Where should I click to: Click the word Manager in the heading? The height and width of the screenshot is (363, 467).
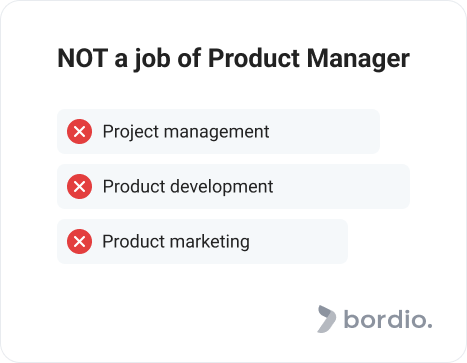point(358,59)
